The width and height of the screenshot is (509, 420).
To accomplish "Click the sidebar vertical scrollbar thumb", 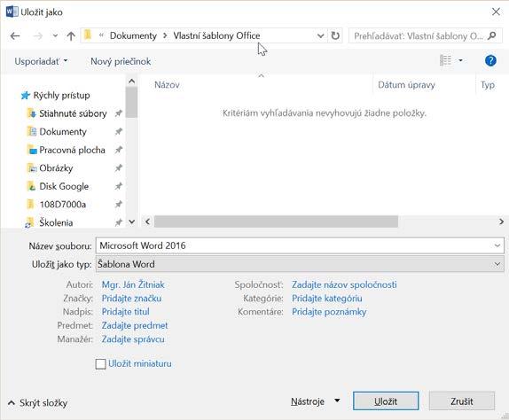I will click(x=131, y=103).
